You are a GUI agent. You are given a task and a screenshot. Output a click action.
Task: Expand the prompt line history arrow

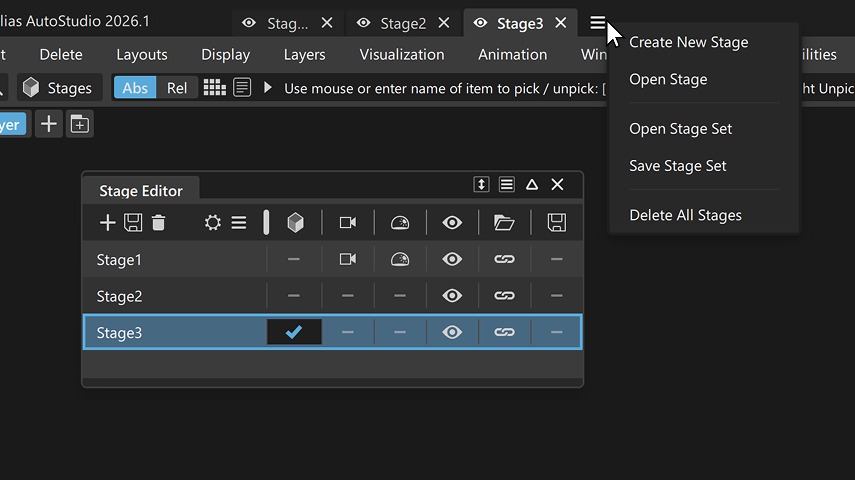(x=268, y=88)
